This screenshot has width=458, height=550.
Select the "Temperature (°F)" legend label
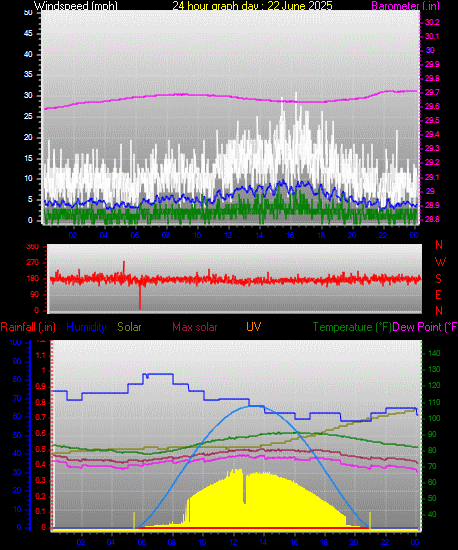[352, 327]
